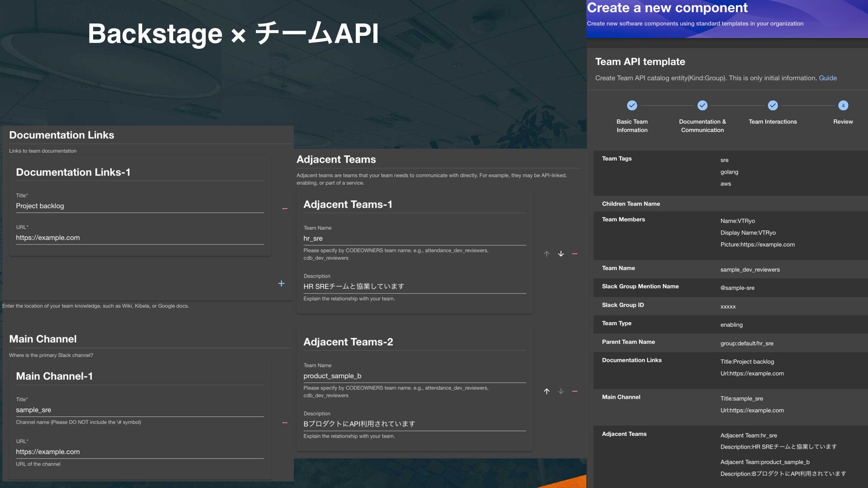Select 'Adjacent Team:hr_sre' review entry
This screenshot has height=488, width=868.
pos(749,436)
